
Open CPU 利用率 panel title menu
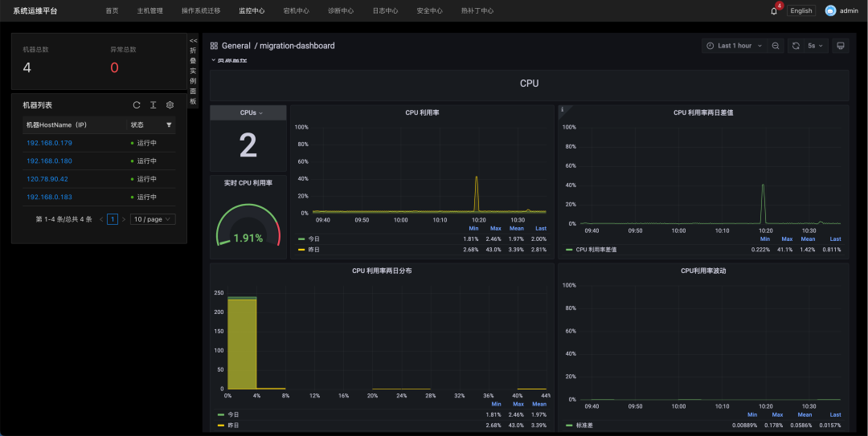pos(423,112)
